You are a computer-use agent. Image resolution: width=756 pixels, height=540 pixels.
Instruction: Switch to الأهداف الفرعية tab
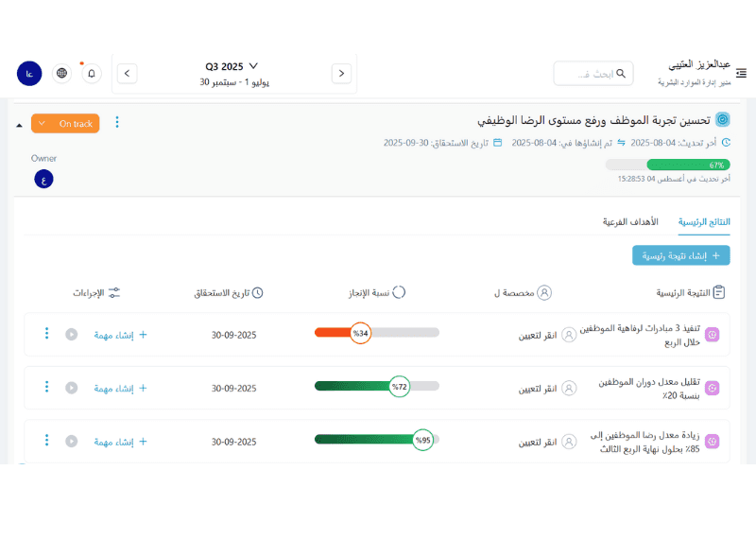tap(630, 221)
